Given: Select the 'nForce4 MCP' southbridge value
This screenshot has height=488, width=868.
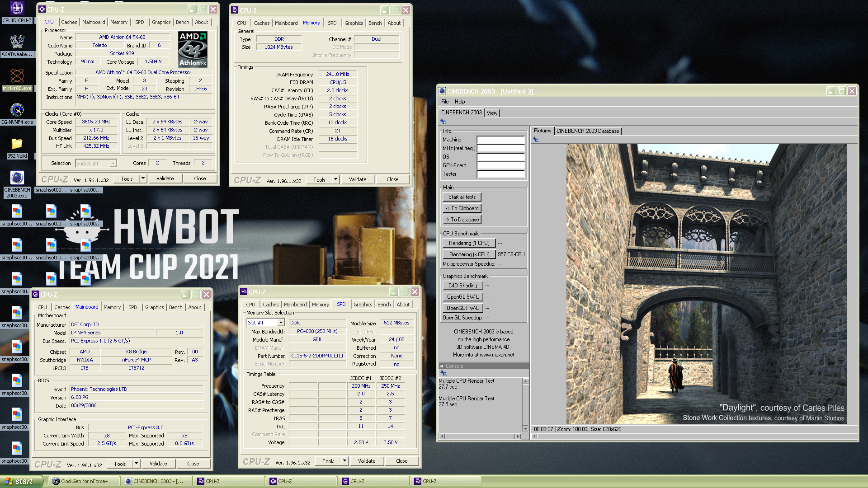Looking at the screenshot, I should pyautogui.click(x=137, y=360).
